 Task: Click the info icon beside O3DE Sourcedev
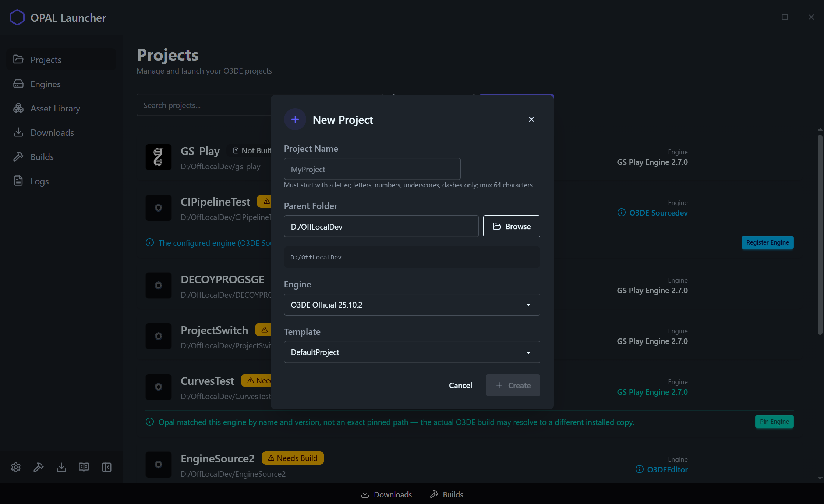click(x=621, y=213)
